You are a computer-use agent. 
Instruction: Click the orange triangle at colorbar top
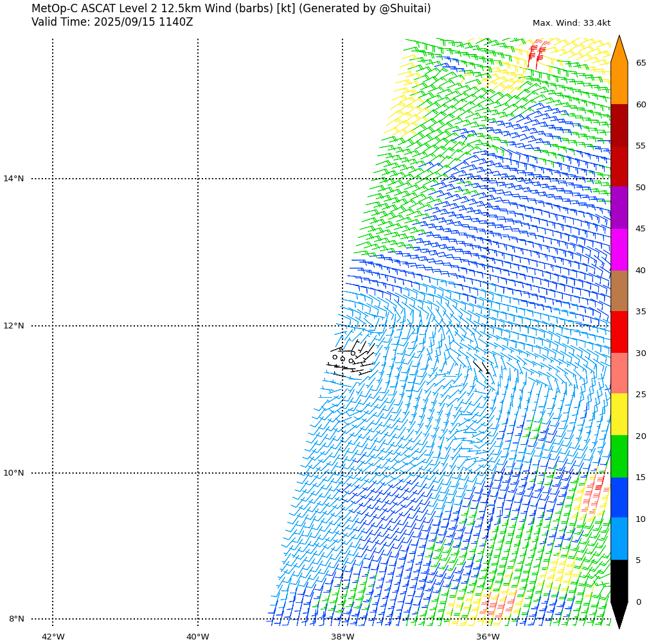coord(619,49)
